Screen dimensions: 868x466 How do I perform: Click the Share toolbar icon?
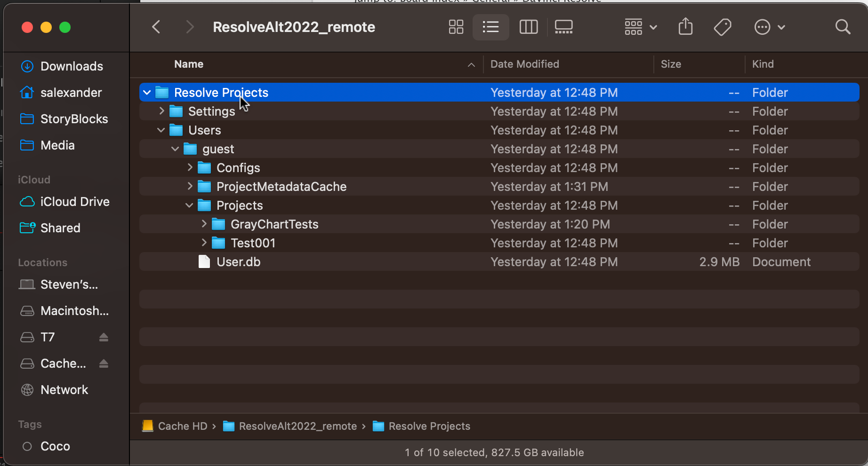click(685, 26)
